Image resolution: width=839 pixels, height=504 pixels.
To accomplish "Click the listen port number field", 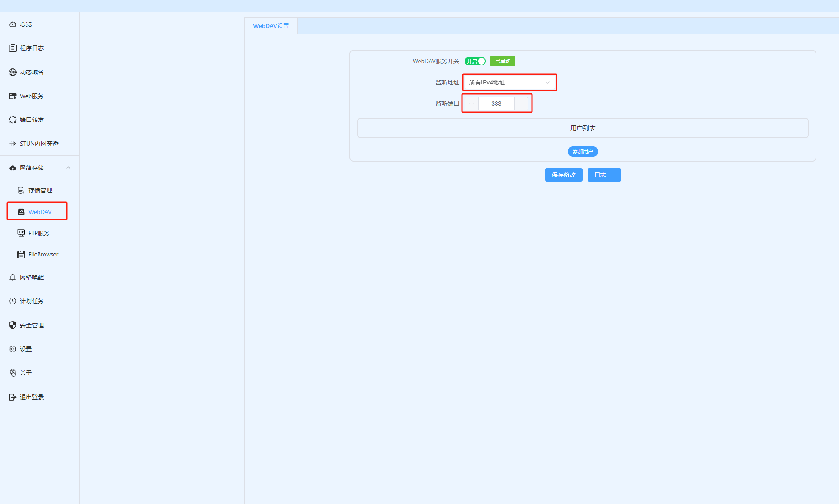I will tap(496, 104).
